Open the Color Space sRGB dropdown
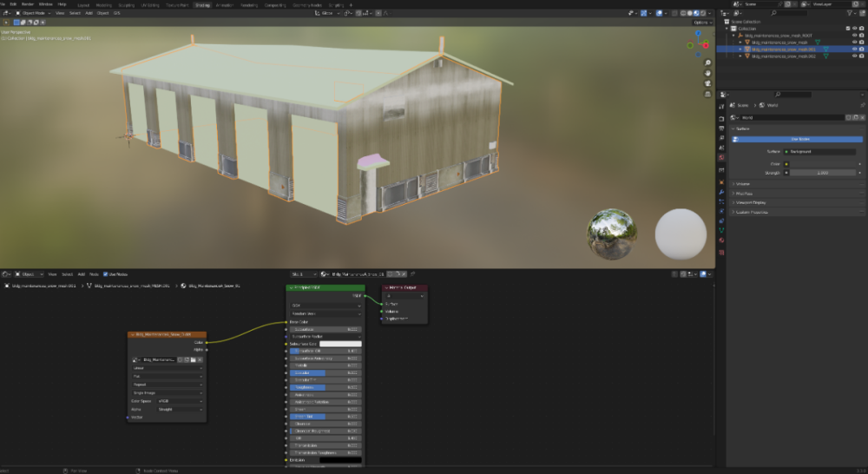 [x=180, y=401]
